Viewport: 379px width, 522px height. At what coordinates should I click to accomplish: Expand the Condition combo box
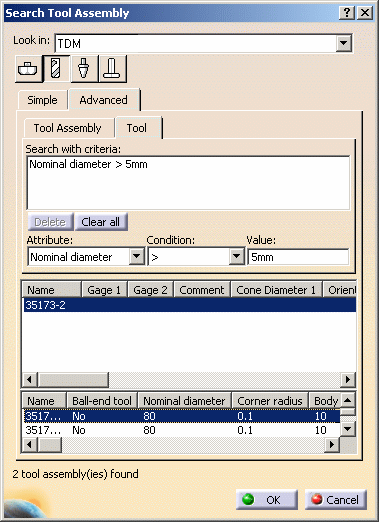(x=236, y=257)
